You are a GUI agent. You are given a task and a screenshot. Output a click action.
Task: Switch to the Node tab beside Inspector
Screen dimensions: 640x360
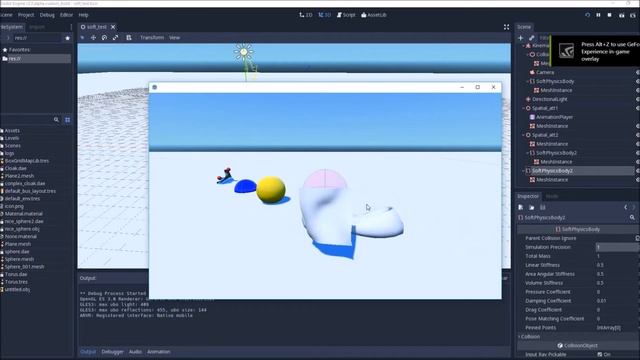[552, 196]
